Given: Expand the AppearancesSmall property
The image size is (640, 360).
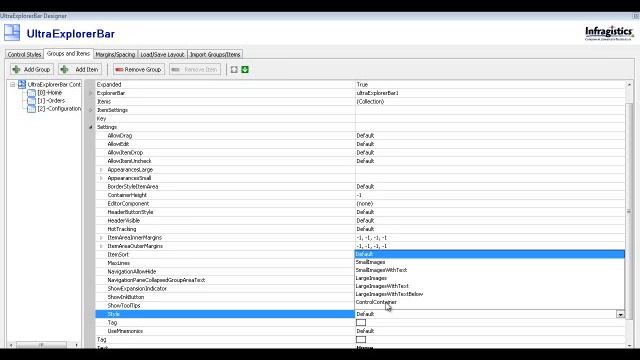Looking at the screenshot, I should [101, 178].
